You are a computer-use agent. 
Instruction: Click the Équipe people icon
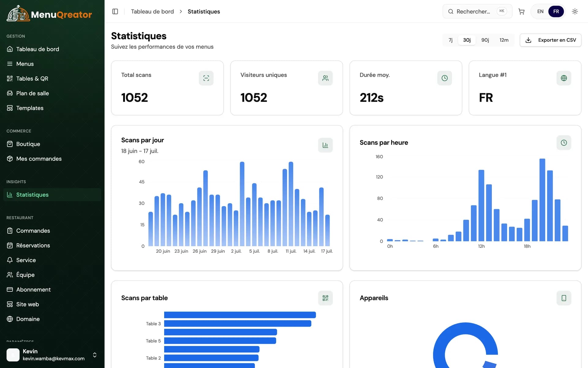click(10, 275)
